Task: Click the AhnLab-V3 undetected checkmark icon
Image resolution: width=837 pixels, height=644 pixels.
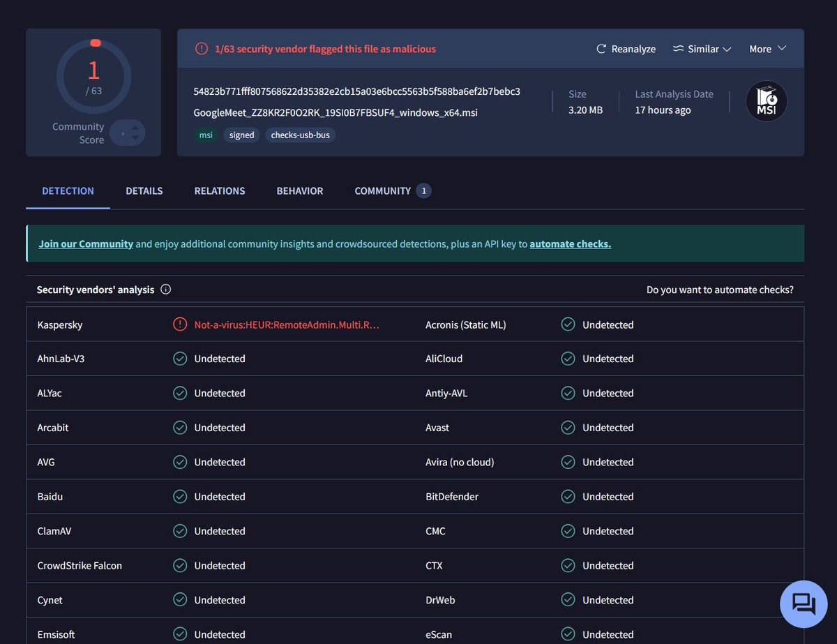Action: (x=180, y=359)
